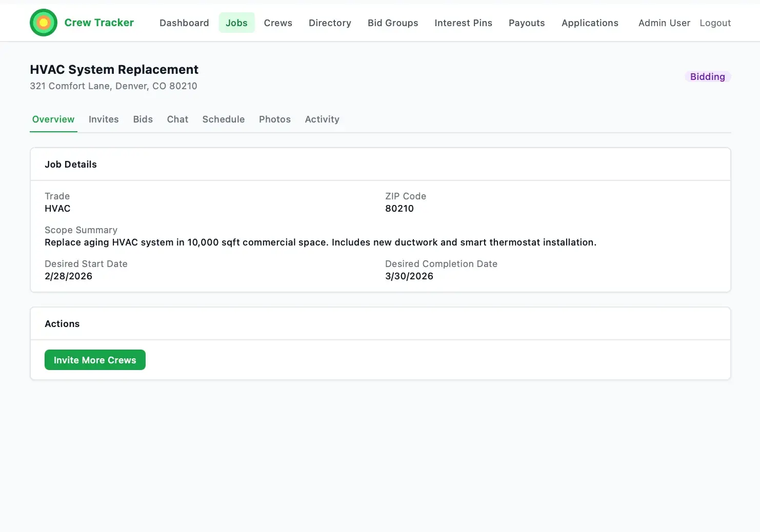
Task: Log out using the Logout link
Action: (x=715, y=23)
